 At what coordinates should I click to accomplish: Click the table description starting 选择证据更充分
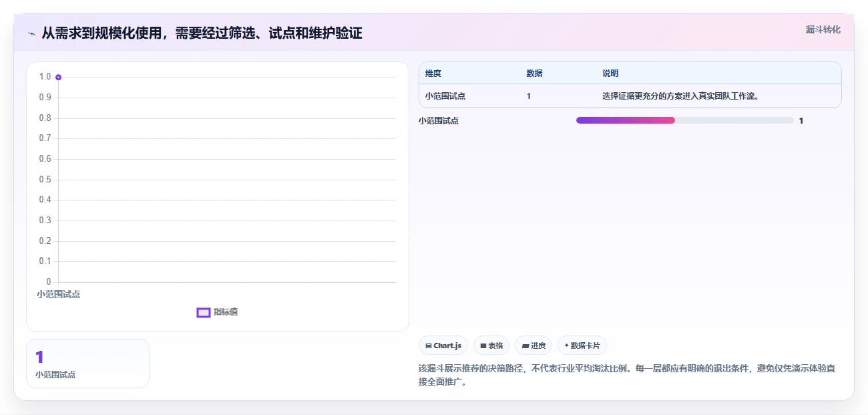[681, 96]
